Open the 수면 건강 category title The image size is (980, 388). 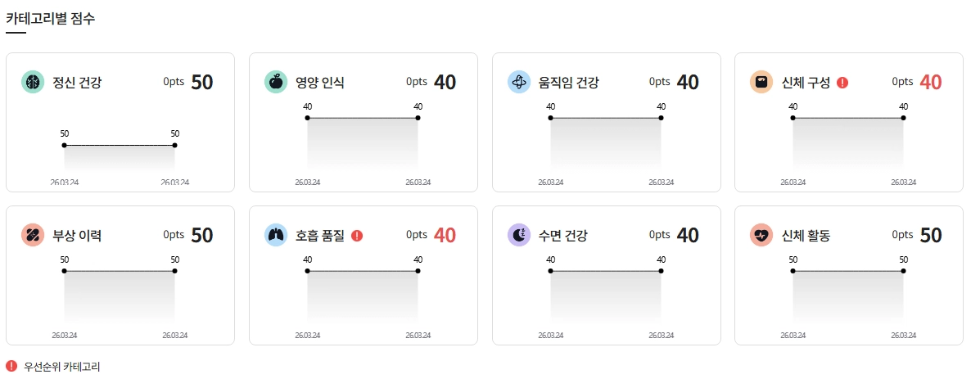pos(563,236)
